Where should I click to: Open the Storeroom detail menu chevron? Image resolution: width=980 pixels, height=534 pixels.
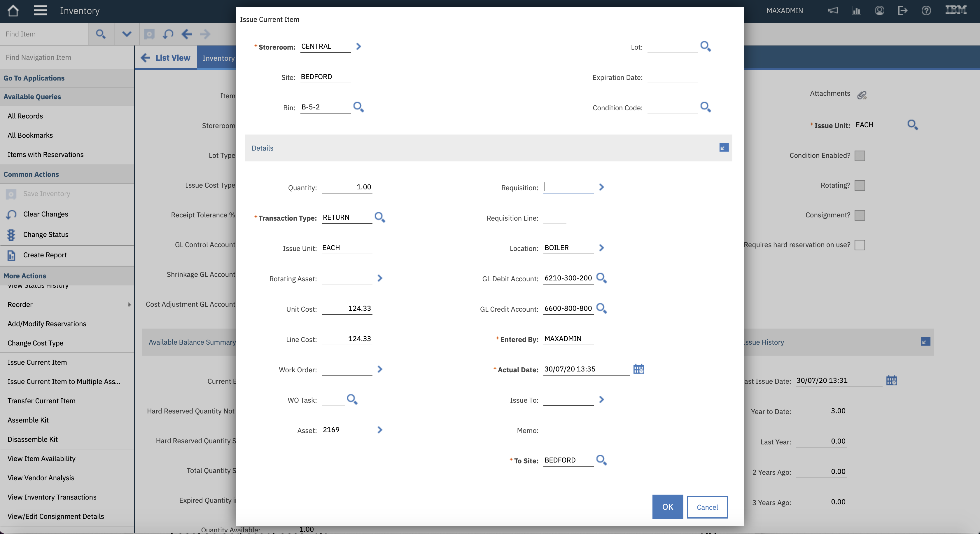point(358,46)
